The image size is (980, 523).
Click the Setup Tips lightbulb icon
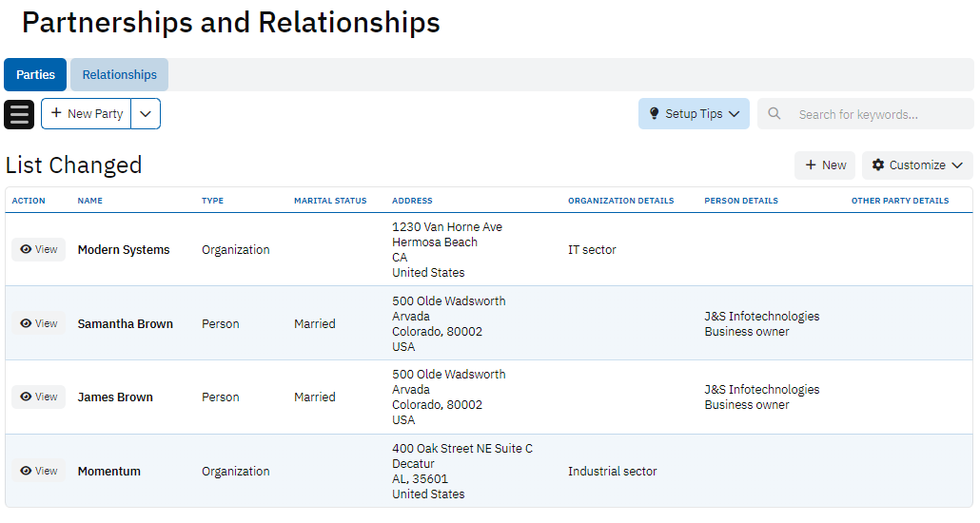click(x=654, y=114)
